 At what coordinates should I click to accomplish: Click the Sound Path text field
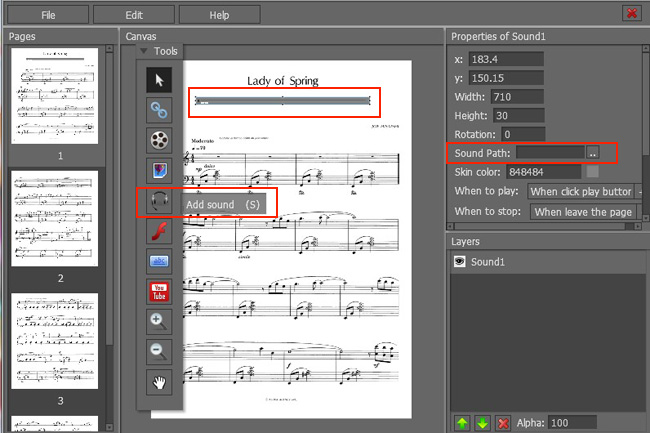tap(550, 153)
